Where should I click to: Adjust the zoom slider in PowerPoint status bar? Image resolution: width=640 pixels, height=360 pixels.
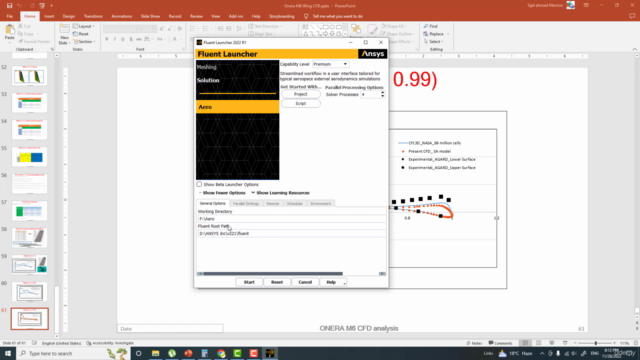(596, 343)
